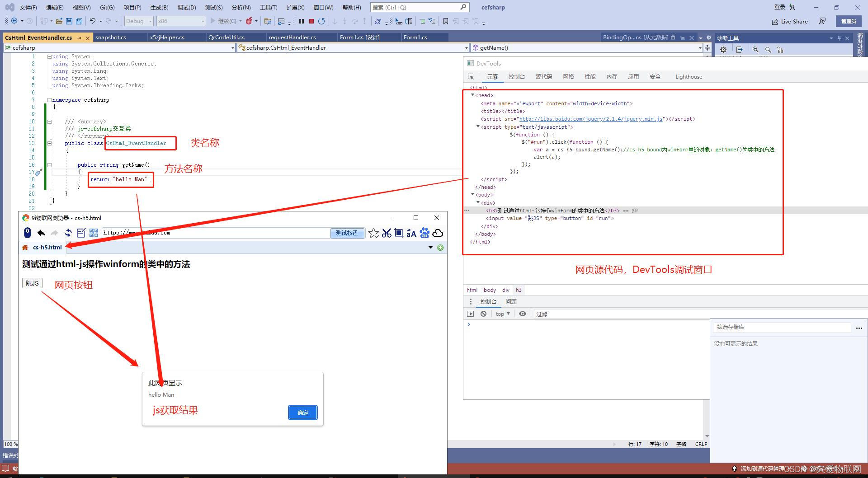Toggle the live expression eye in console
The image size is (868, 478).
[523, 314]
